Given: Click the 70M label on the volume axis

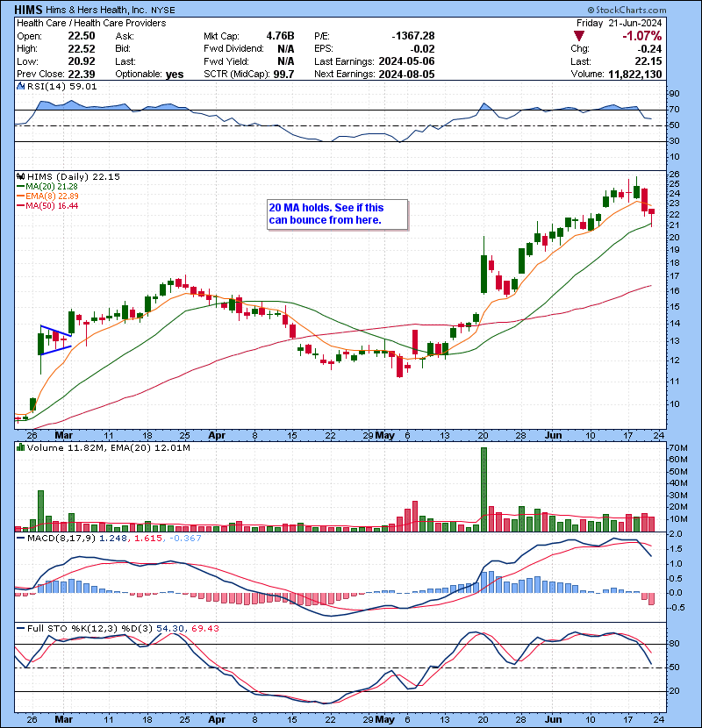Looking at the screenshot, I should tap(677, 448).
